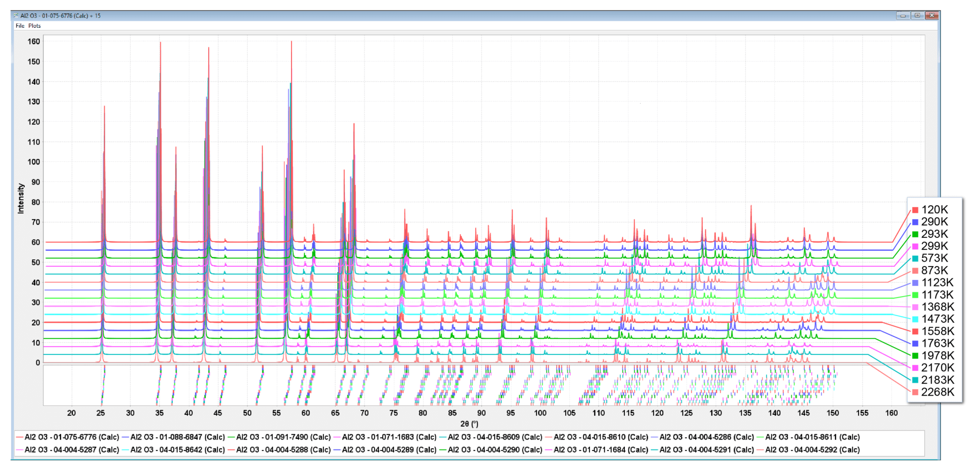Click the application icon in the title bar
This screenshot has width=980, height=475.
(x=16, y=16)
